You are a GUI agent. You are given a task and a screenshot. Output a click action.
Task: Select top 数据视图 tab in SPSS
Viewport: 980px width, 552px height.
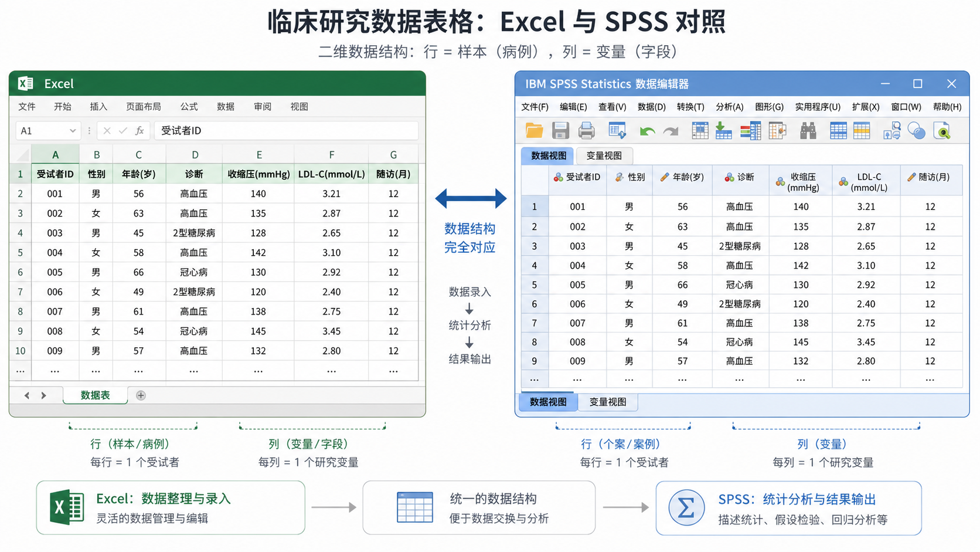click(x=549, y=155)
